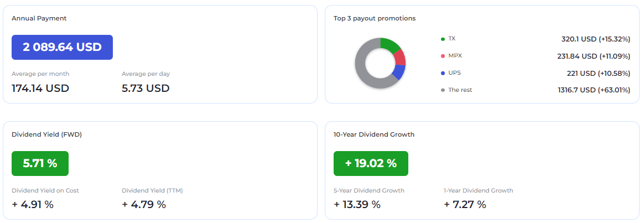644x223 pixels.
Task: Click the red MPX segment of donut chart
Action: click(x=400, y=58)
